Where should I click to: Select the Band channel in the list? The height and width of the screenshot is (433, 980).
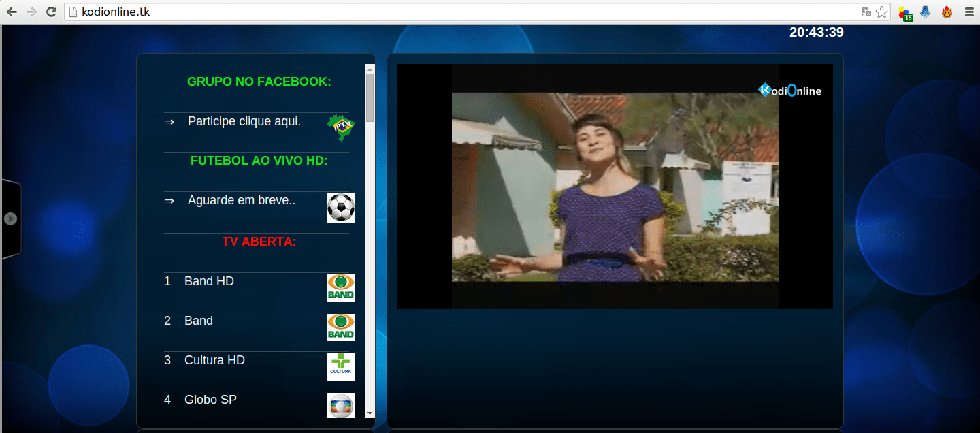point(198,321)
